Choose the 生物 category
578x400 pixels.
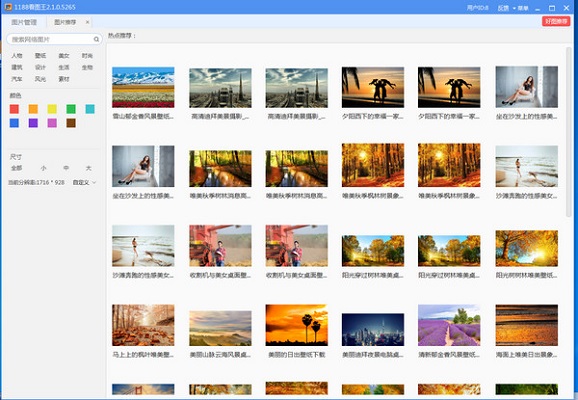pyautogui.click(x=87, y=67)
